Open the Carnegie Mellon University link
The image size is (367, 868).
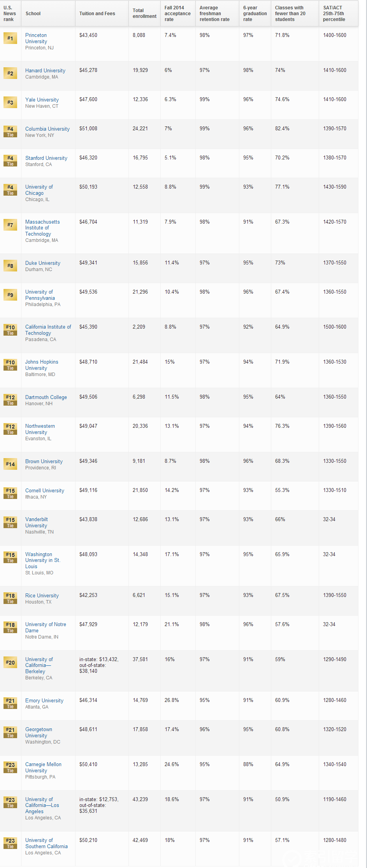coord(43,767)
